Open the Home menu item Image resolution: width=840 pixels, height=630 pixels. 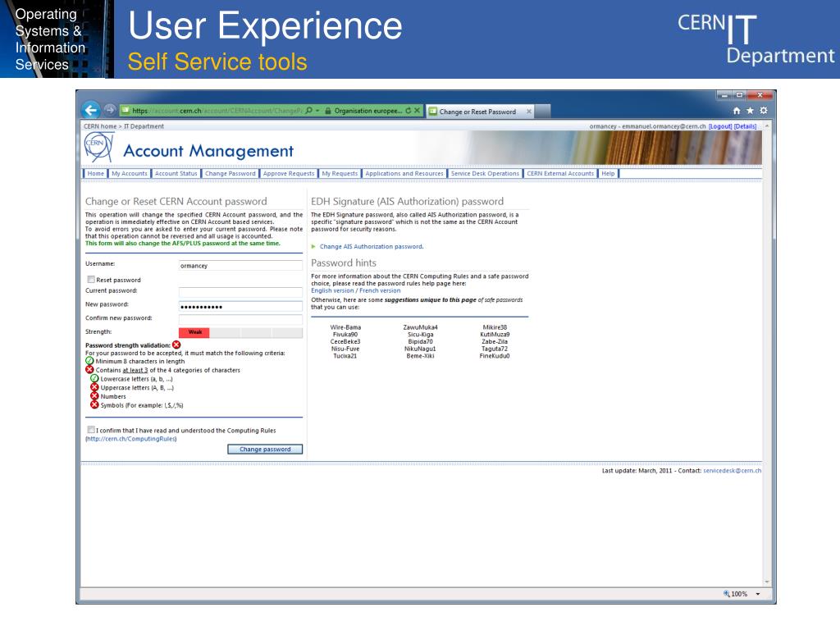pos(95,174)
